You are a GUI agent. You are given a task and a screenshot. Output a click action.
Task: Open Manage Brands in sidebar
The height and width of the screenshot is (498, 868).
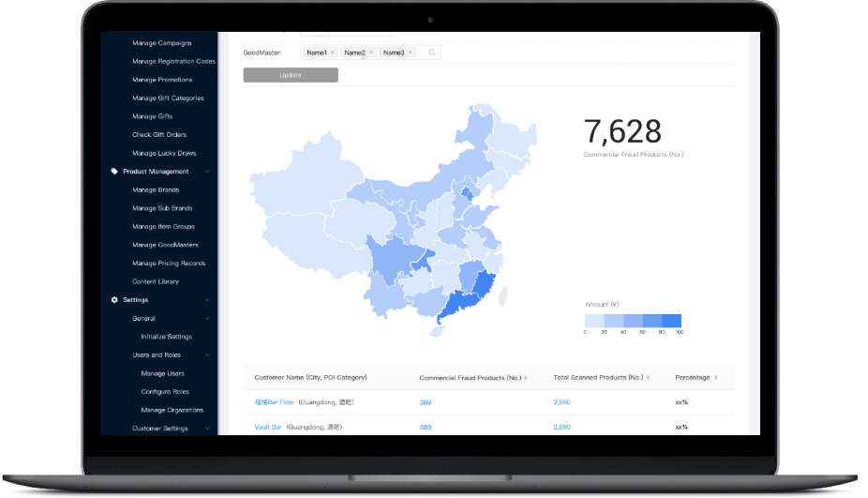(156, 189)
